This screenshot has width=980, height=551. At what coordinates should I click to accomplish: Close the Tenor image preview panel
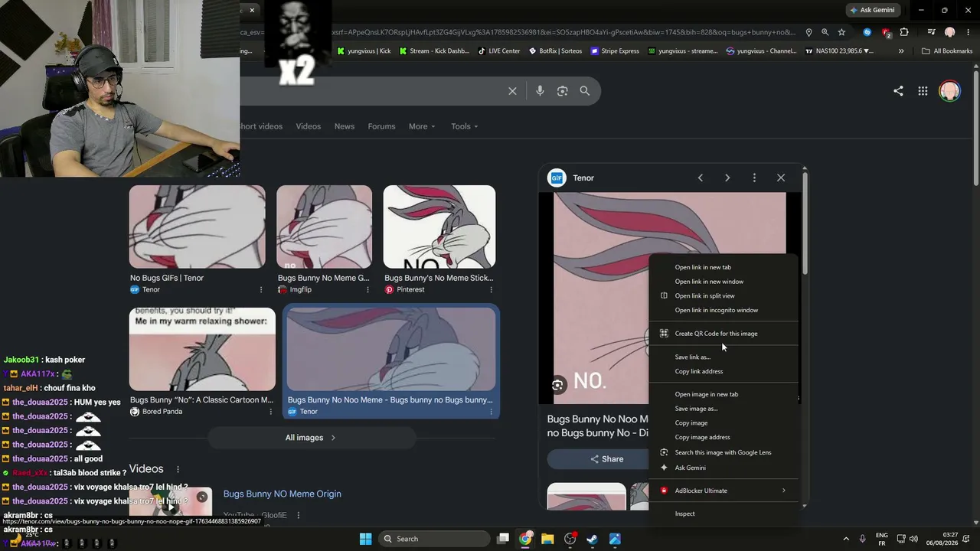click(x=781, y=178)
